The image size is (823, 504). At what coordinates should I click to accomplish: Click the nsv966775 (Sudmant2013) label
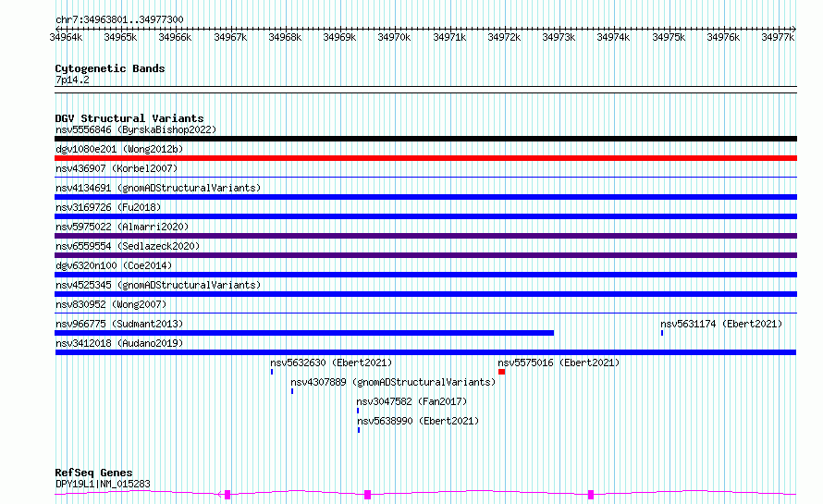tap(119, 324)
